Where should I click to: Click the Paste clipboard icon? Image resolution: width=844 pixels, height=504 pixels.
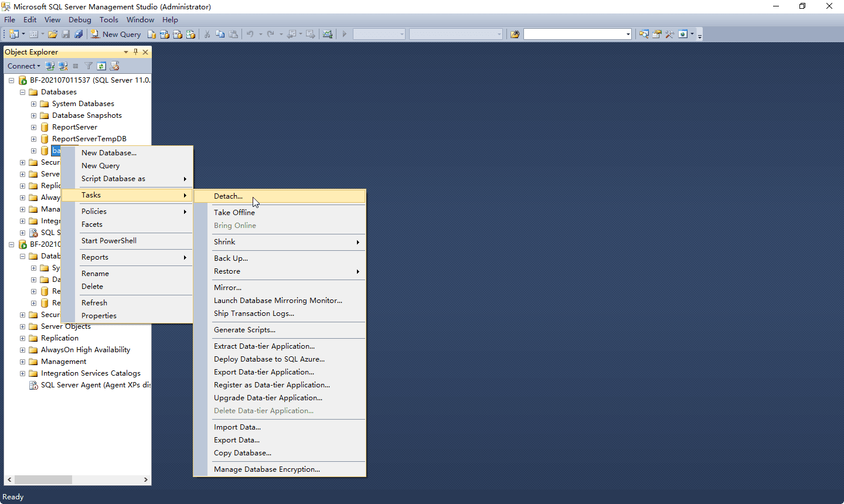click(233, 34)
